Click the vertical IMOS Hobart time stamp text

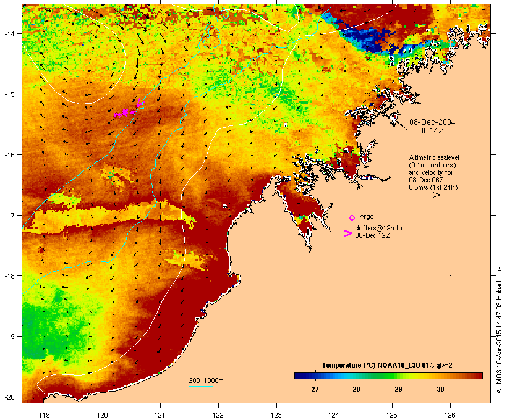[500, 330]
